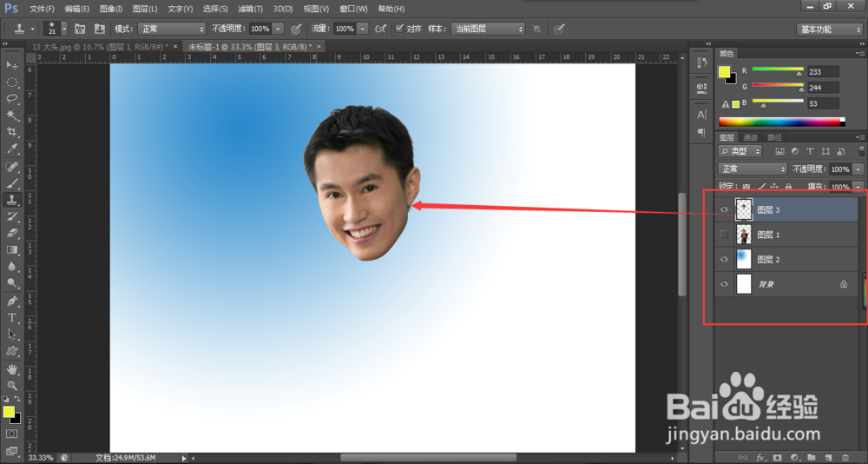Image resolution: width=868 pixels, height=464 pixels.
Task: Open the Paragraph panel icon
Action: click(x=701, y=132)
